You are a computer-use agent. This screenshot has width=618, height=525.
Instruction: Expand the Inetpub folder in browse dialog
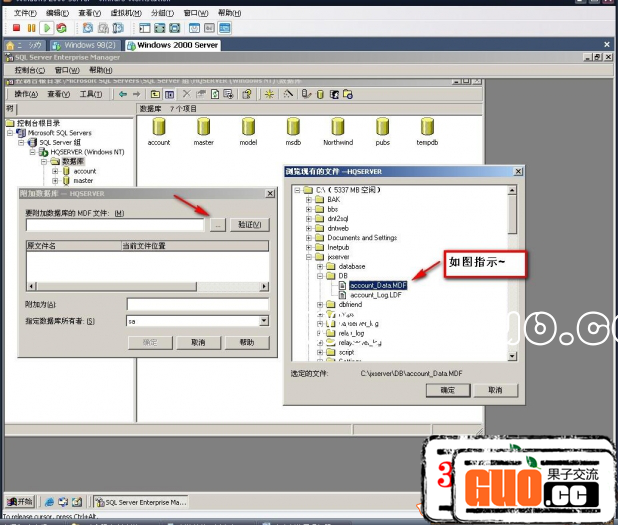coord(309,248)
